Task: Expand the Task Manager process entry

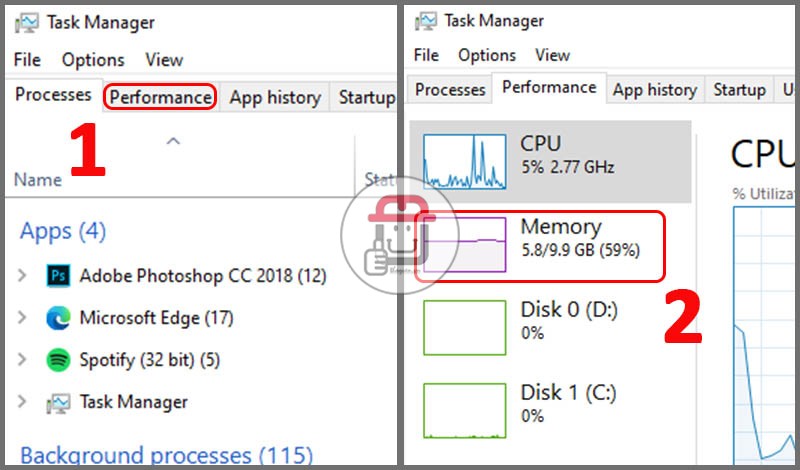Action: click(x=22, y=402)
